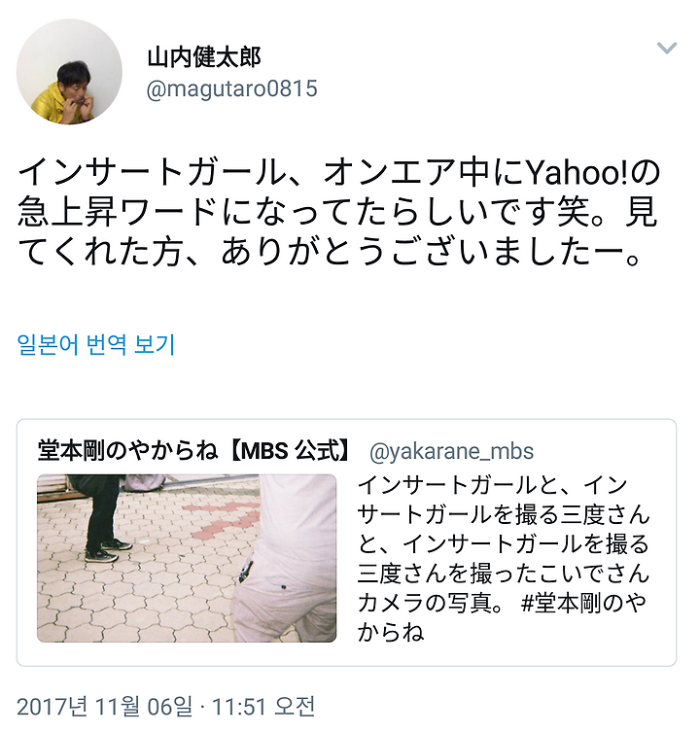Visit the @magutaro0815 handle

pyautogui.click(x=232, y=88)
